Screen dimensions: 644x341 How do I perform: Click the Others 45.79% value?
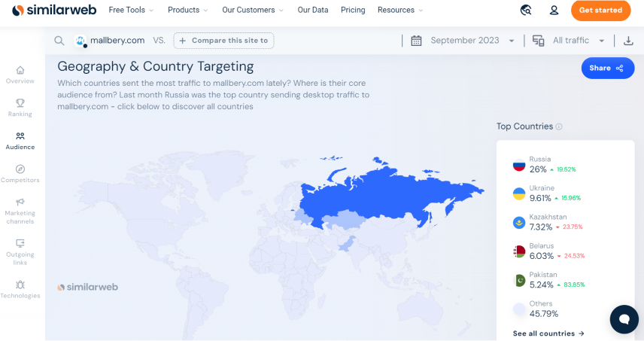[544, 314]
